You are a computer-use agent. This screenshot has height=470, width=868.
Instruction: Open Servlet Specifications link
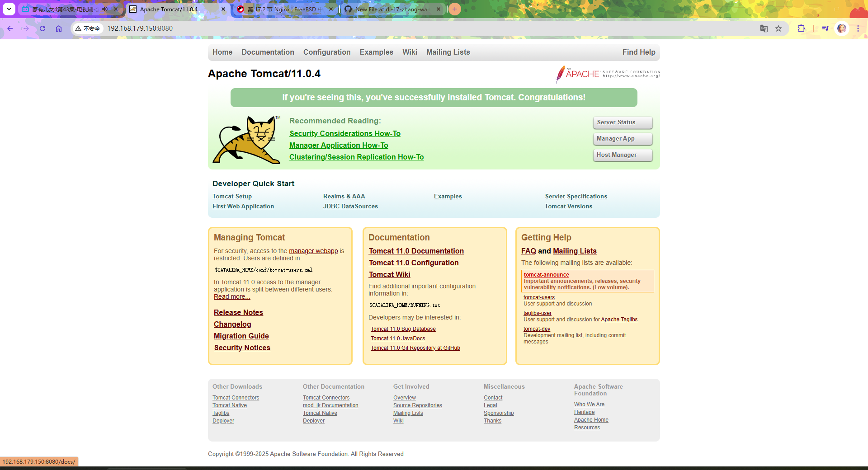click(576, 197)
